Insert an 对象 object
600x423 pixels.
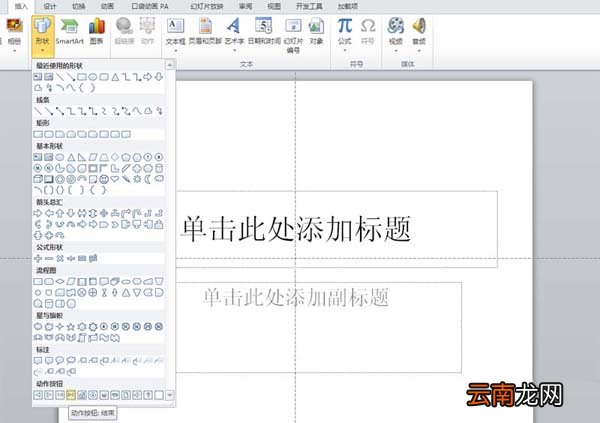pyautogui.click(x=316, y=32)
